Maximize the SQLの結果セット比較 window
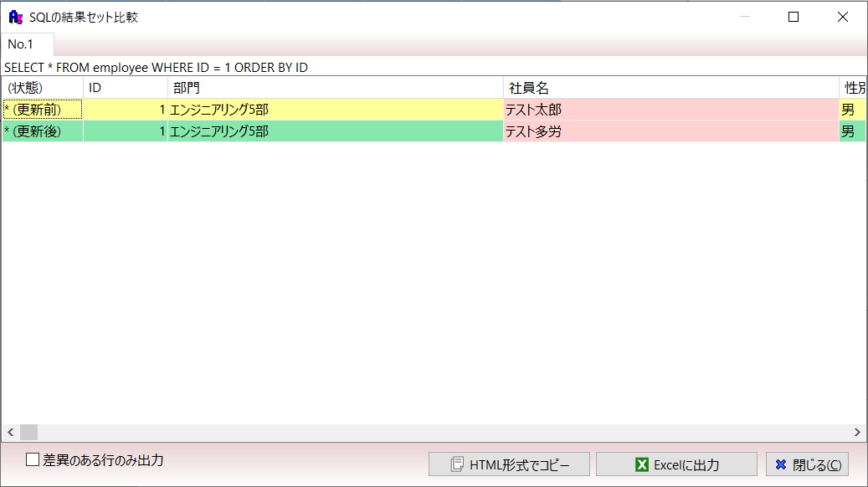This screenshot has width=868, height=487. coord(794,17)
